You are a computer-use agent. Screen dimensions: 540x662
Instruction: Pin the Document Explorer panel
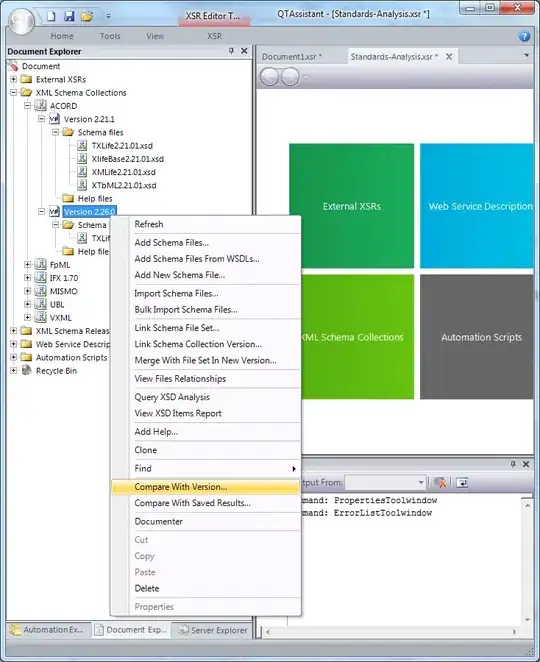[231, 51]
